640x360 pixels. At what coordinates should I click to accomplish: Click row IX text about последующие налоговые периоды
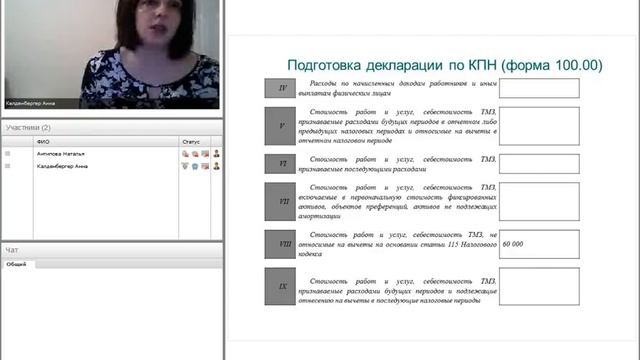[398, 291]
